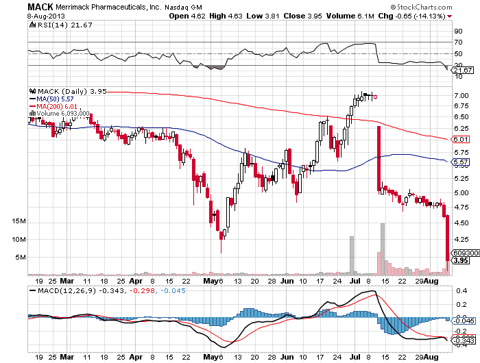
Task: Click the High 4.63 value in header
Action: pos(226,16)
